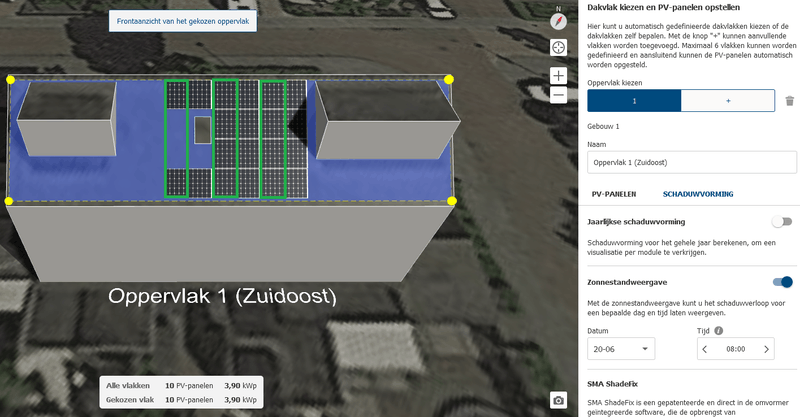Switch to the PV-PANELEN tab
The height and width of the screenshot is (417, 800).
tap(614, 194)
